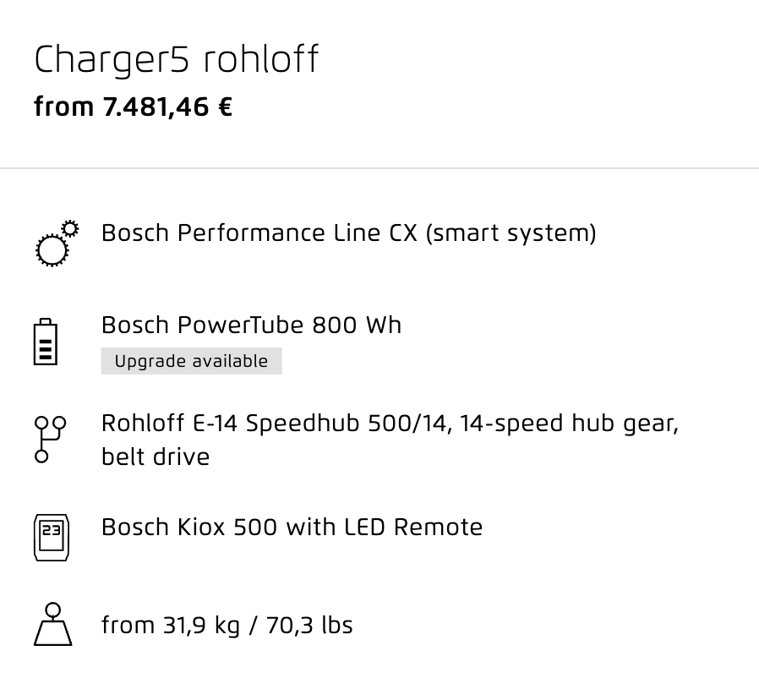
Task: Open the "Upgrade available" badge
Action: coord(191,361)
